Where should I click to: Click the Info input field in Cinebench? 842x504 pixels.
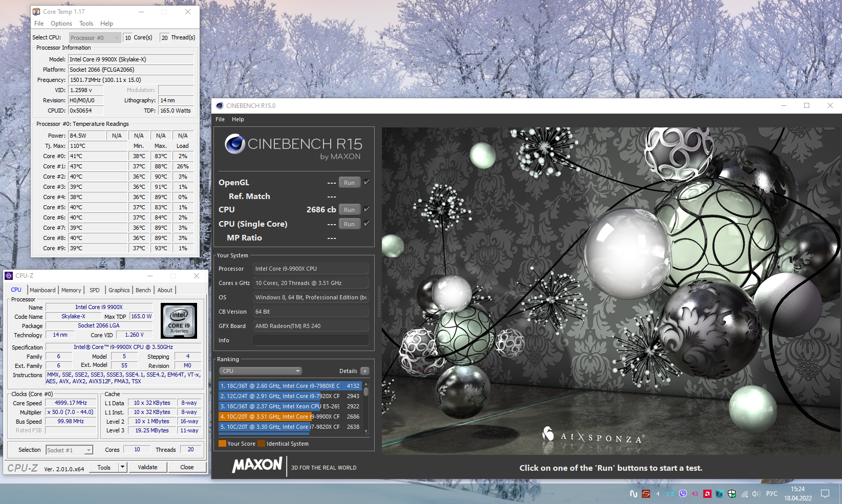click(311, 340)
